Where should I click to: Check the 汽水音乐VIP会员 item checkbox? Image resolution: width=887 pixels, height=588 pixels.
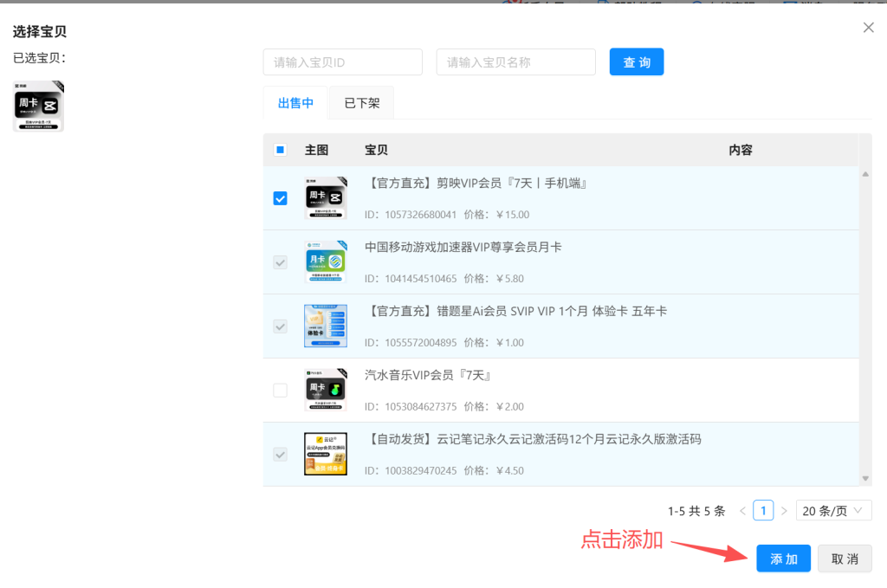tap(280, 390)
